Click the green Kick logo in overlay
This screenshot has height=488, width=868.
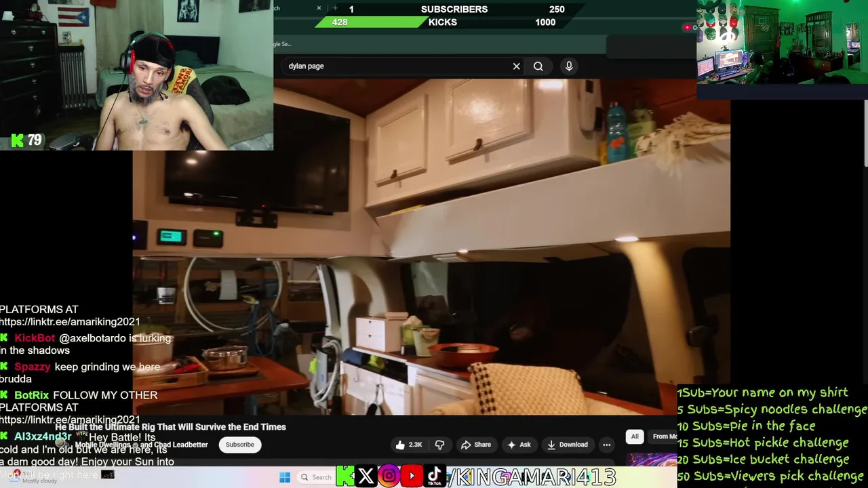[x=345, y=476]
